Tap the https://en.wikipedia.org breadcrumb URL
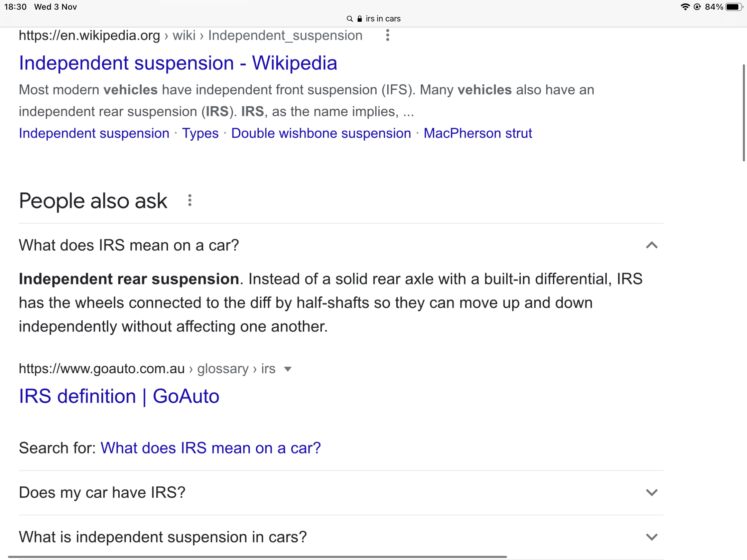 [89, 35]
